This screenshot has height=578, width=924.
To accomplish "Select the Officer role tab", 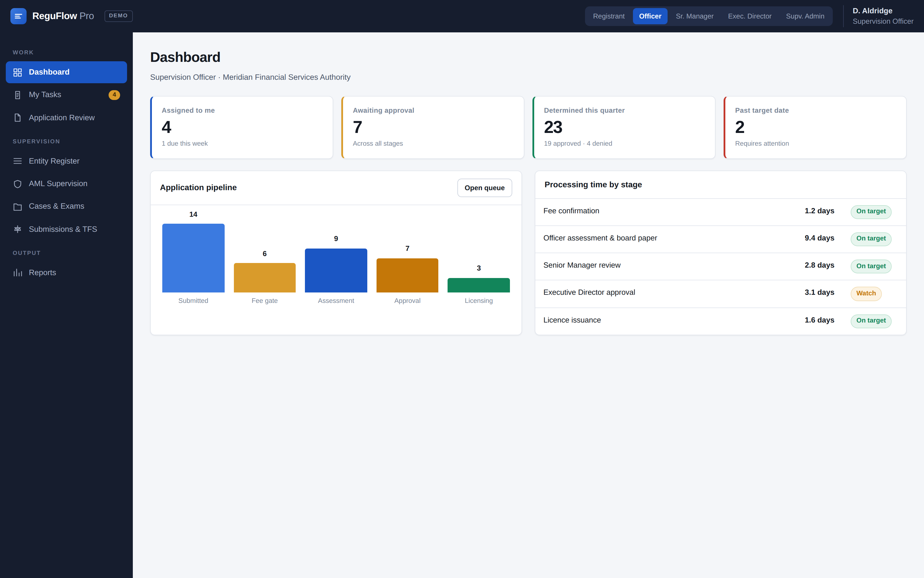I will click(650, 16).
